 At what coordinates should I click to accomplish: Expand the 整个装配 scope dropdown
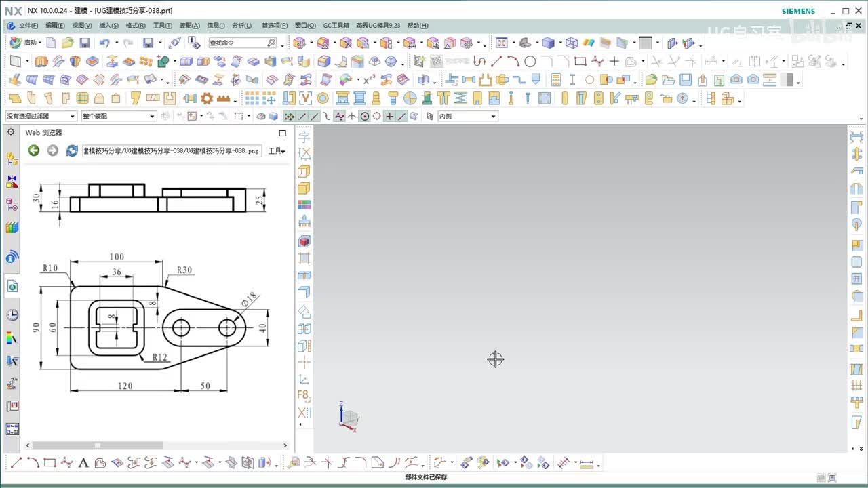(x=119, y=116)
